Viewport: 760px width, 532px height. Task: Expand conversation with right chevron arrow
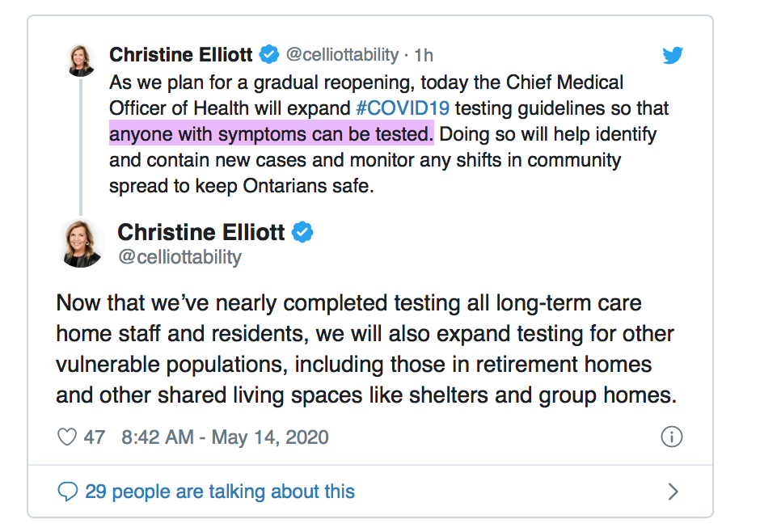pyautogui.click(x=673, y=492)
